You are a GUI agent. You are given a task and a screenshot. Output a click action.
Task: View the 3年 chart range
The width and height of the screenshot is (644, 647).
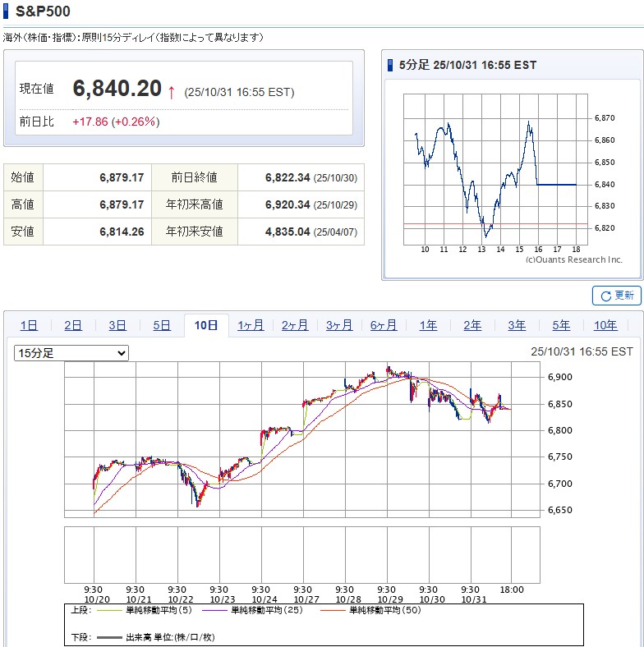coord(517,325)
